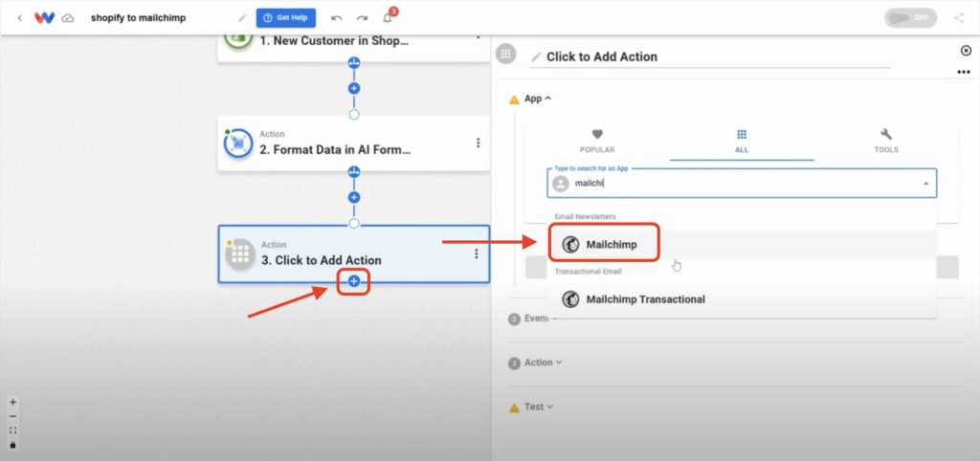The height and width of the screenshot is (461, 980).
Task: Lock the canvas with the padlock icon
Action: tap(13, 445)
